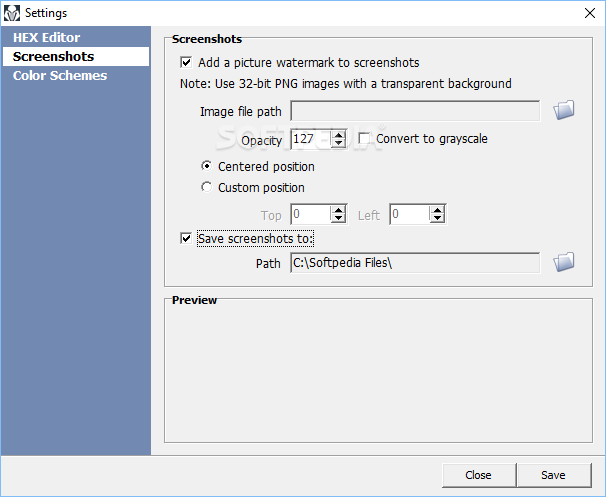This screenshot has height=497, width=606.
Task: Click into the Opacity value field
Action: tap(312, 139)
